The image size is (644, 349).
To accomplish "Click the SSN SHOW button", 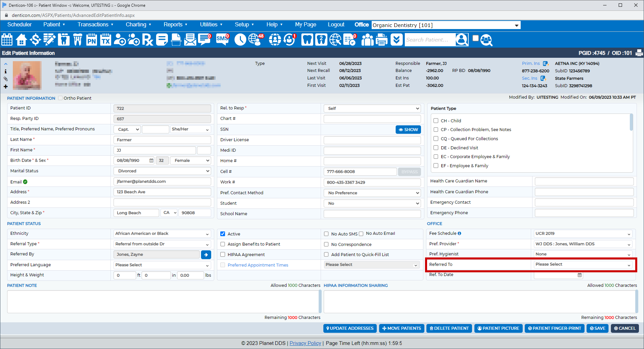I will [x=408, y=129].
